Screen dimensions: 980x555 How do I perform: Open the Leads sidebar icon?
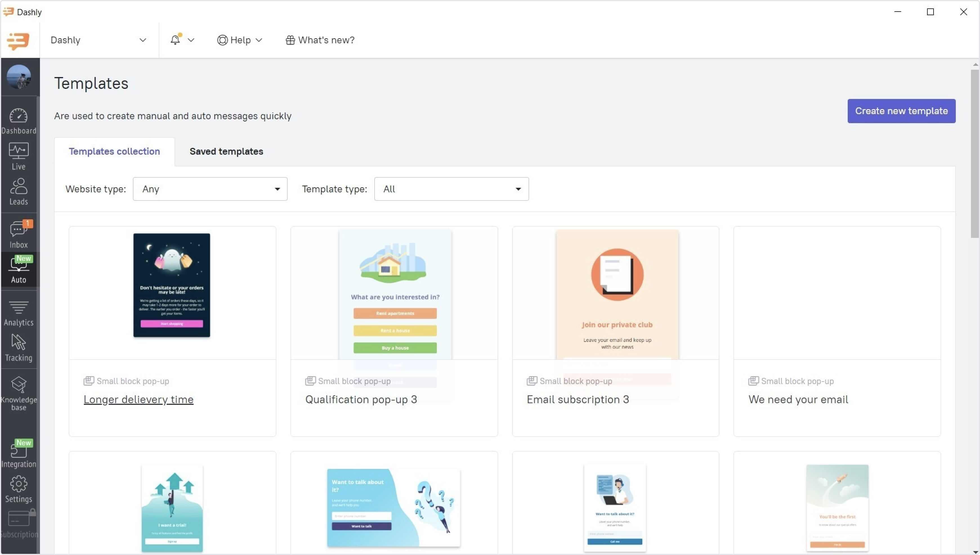click(x=18, y=191)
